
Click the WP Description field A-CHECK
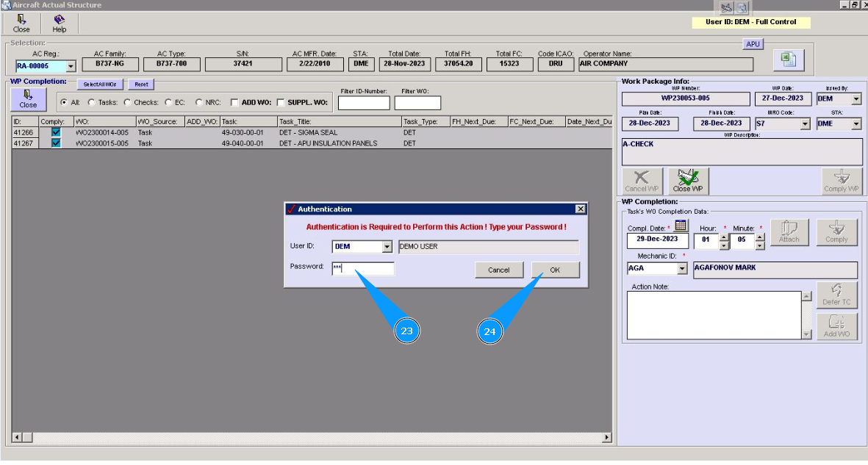point(742,151)
